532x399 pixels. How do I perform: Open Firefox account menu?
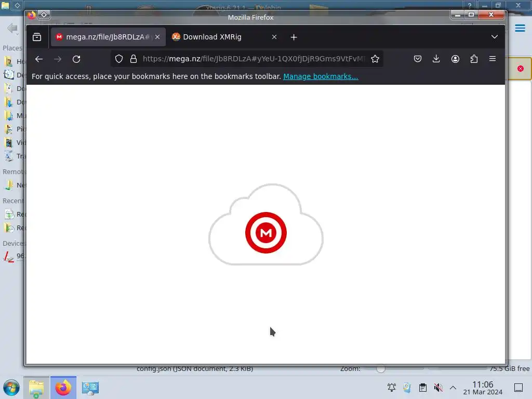(x=455, y=59)
